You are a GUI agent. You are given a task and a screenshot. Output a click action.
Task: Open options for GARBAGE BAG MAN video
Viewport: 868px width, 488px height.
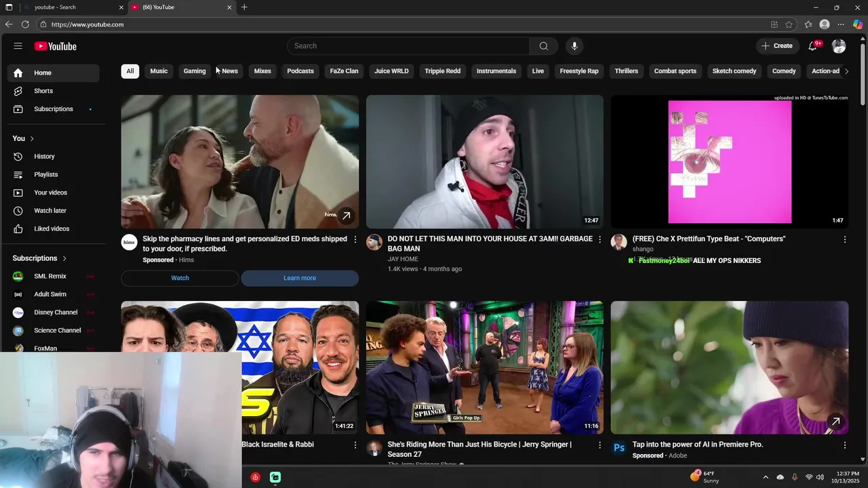(599, 239)
